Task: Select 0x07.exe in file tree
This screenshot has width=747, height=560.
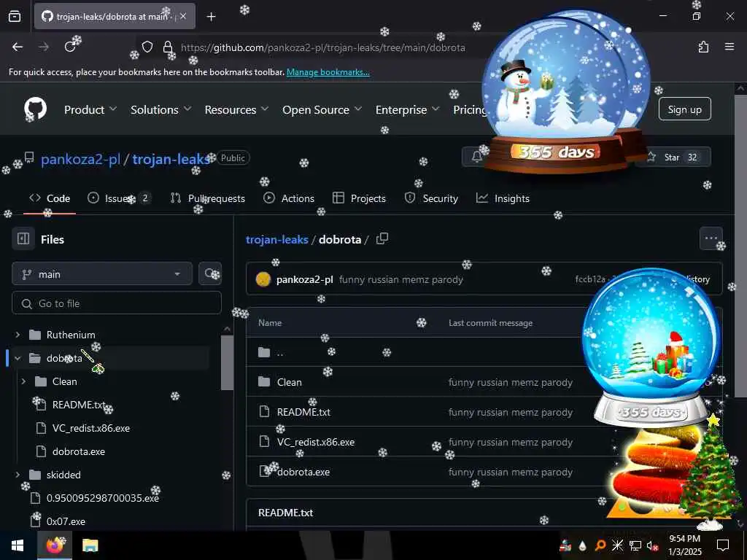Action: [x=66, y=521]
